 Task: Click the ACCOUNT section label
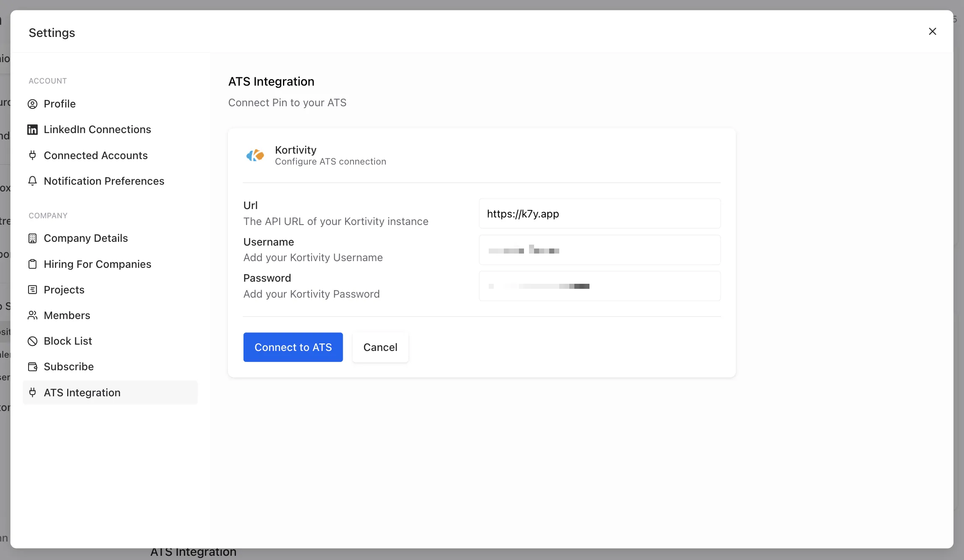tap(48, 81)
